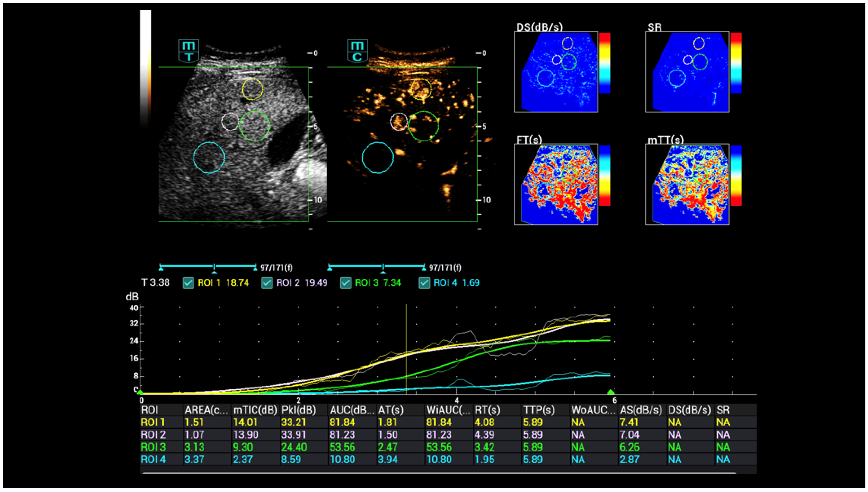The image size is (868, 492).
Task: Click the DS map color scale bar
Action: 604,63
